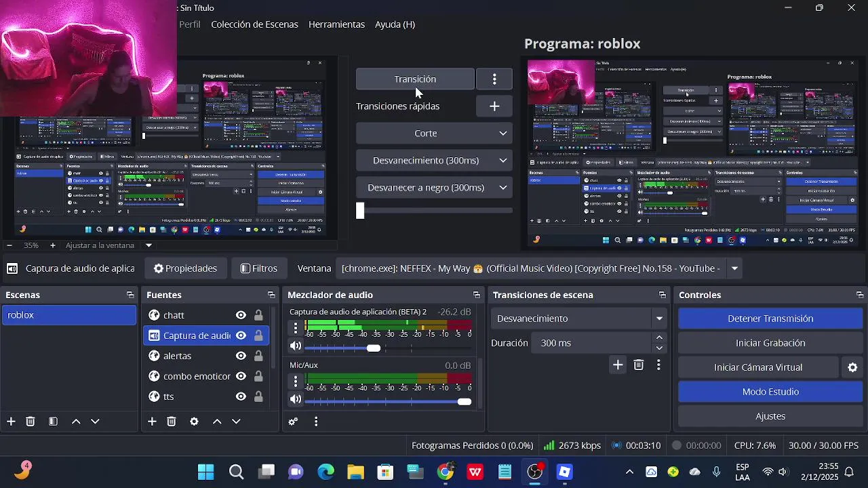Mute the Mic/Aux speaker icon
Image resolution: width=868 pixels, height=488 pixels.
296,399
